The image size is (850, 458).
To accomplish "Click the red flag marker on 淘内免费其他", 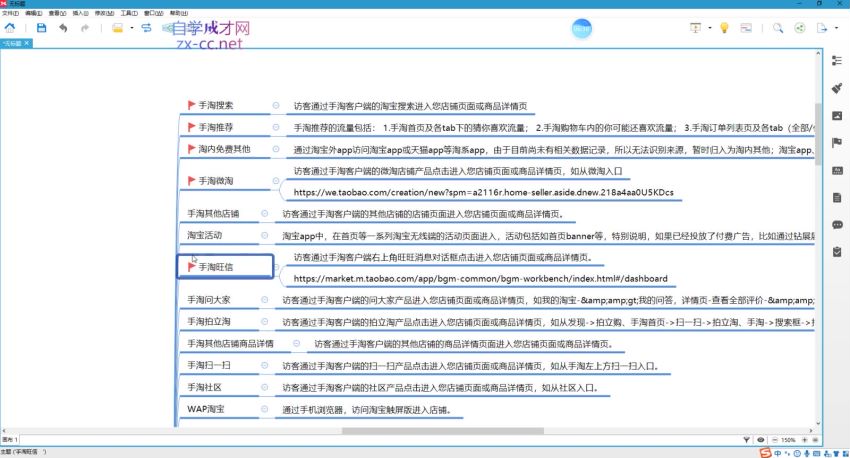I will (191, 149).
